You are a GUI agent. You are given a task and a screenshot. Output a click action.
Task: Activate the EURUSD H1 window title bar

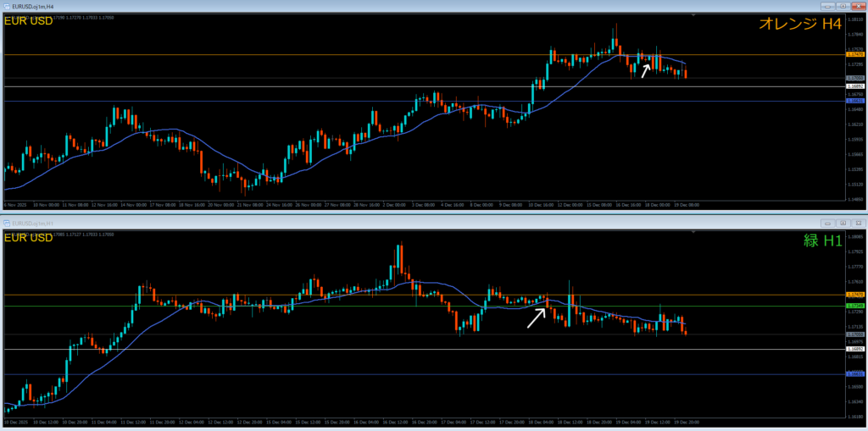[x=339, y=223]
